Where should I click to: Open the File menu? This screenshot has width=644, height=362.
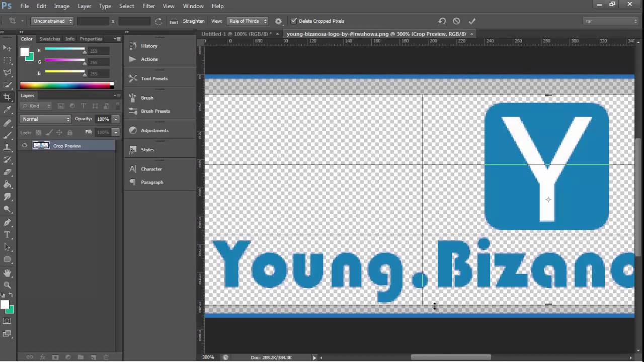pyautogui.click(x=25, y=6)
